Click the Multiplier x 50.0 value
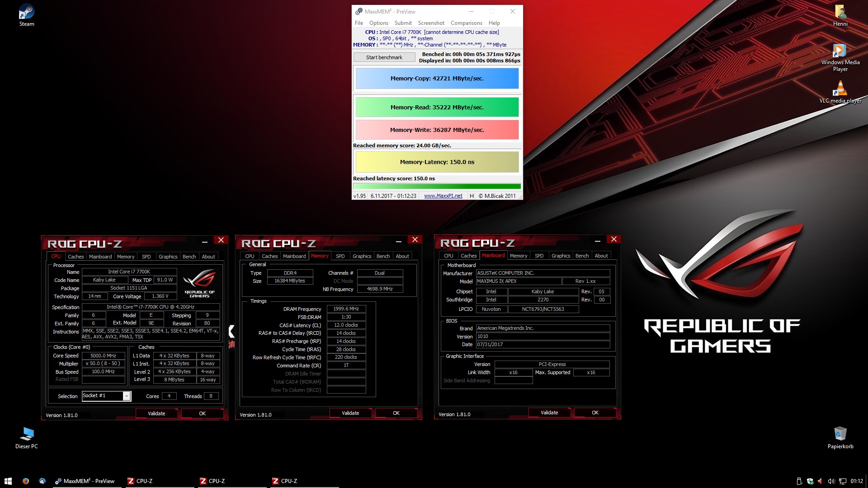This screenshot has width=868, height=488. point(103,364)
